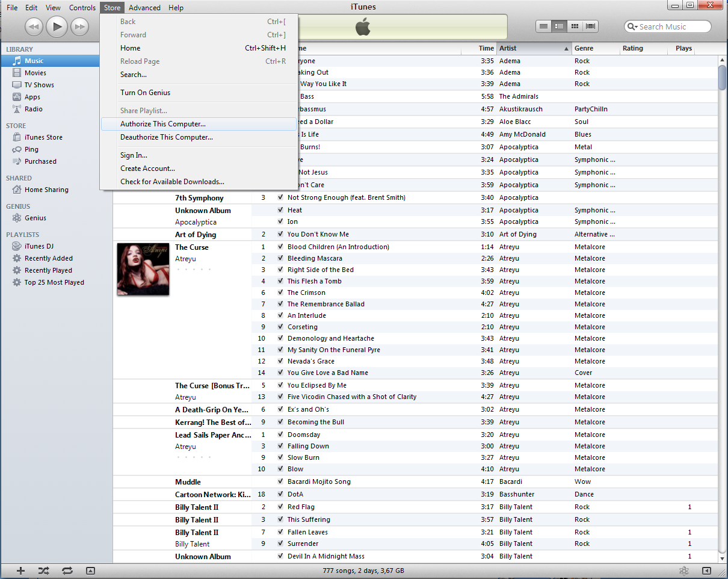Sort by the Time column header
Image resolution: width=728 pixels, height=579 pixels.
point(478,48)
